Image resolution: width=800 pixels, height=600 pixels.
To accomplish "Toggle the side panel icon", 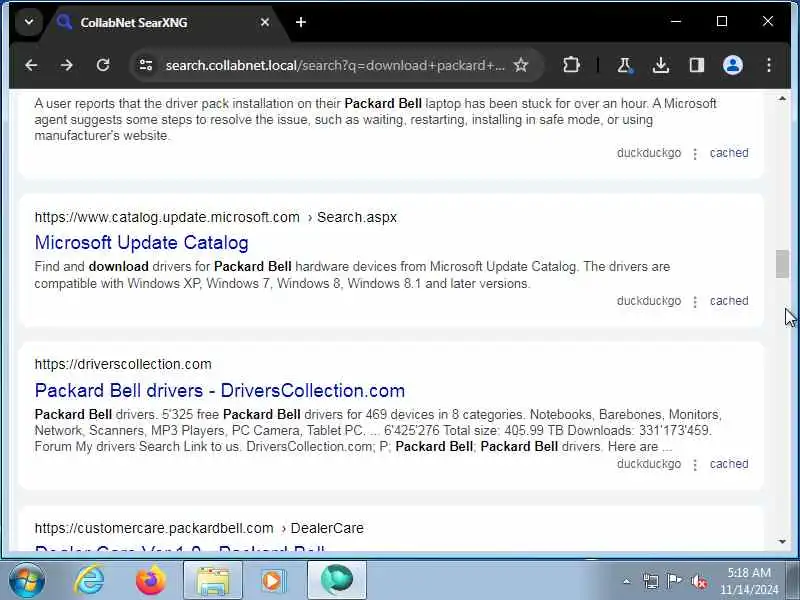I will pos(696,65).
